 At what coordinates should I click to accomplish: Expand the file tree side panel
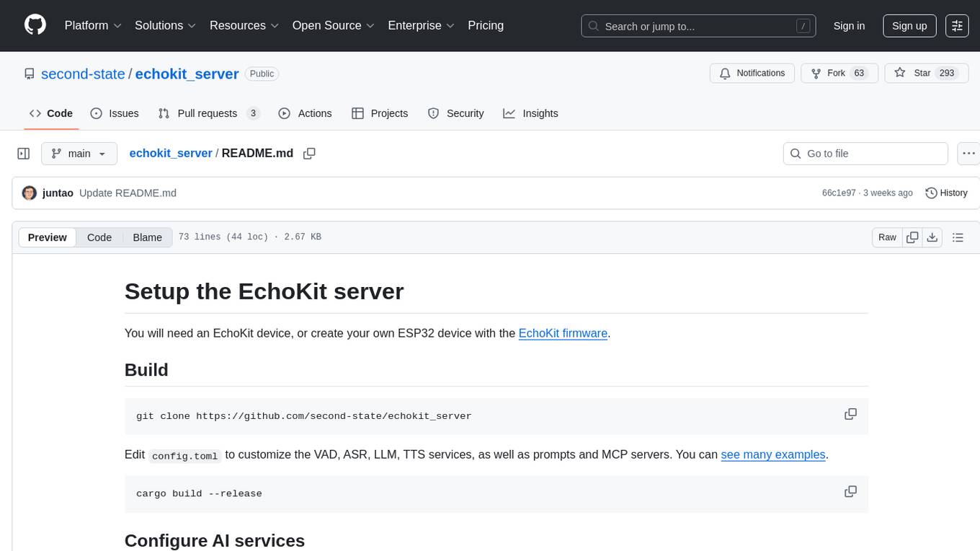tap(24, 154)
